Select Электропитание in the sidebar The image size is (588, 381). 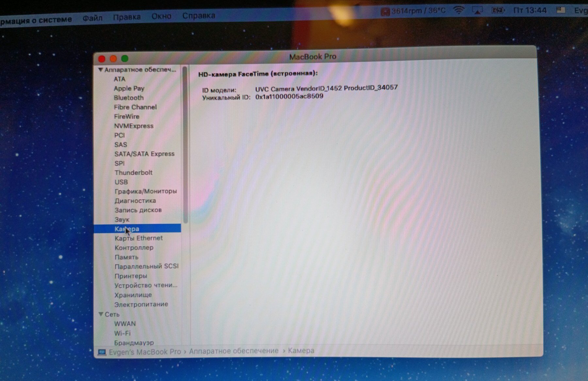(x=141, y=304)
